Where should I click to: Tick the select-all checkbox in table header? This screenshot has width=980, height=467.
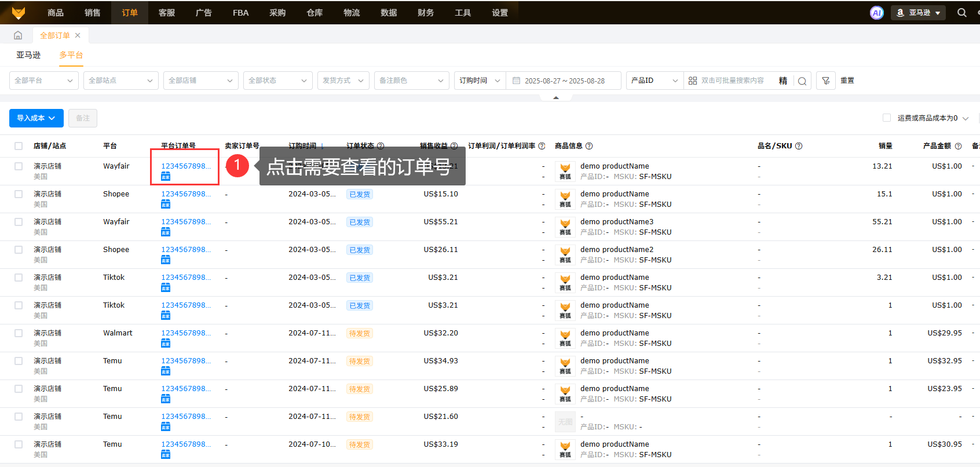click(19, 146)
